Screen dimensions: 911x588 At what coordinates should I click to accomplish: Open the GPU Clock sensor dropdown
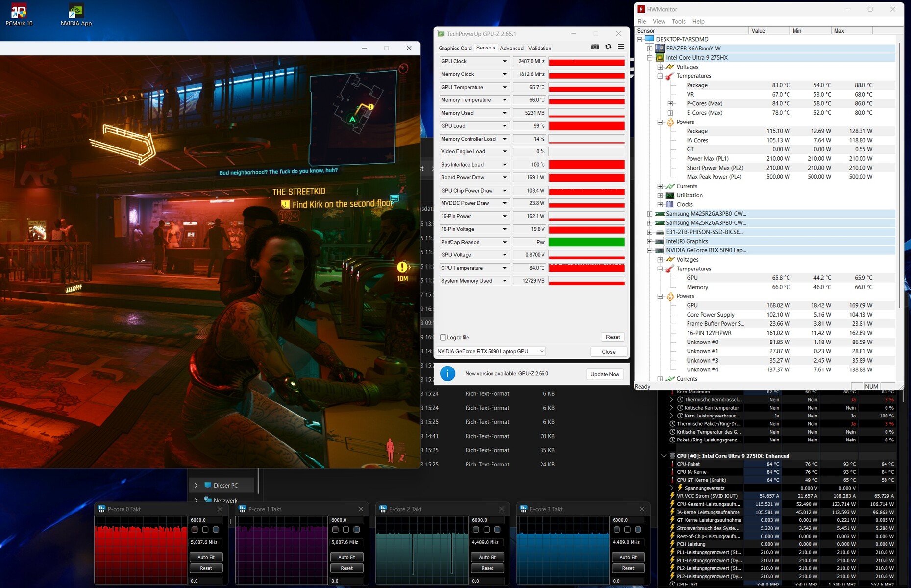(504, 61)
